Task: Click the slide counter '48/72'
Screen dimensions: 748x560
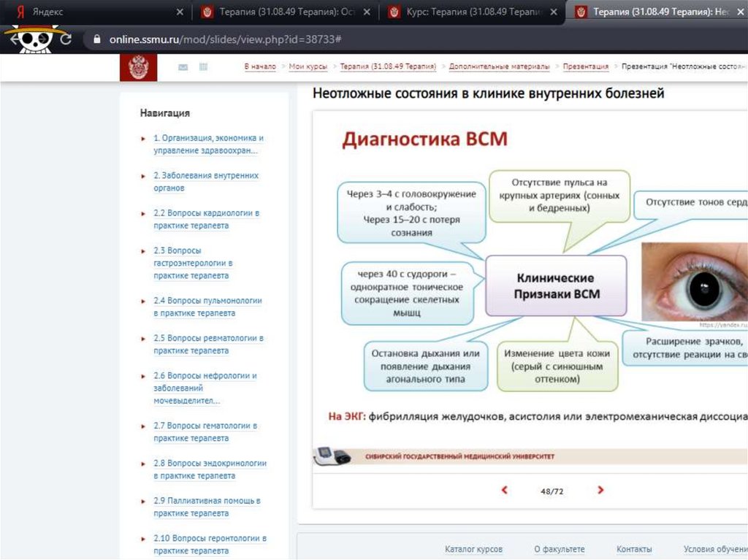Action: 552,491
